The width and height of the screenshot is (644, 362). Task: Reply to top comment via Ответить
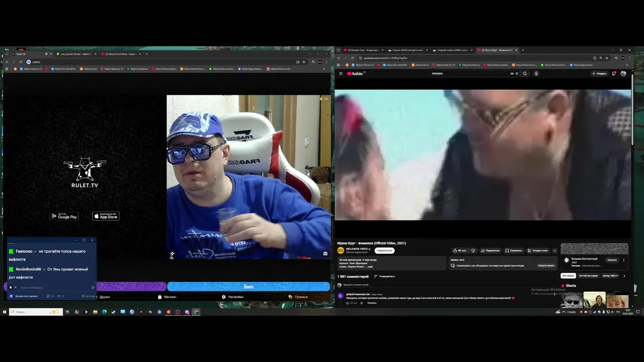coord(372,303)
